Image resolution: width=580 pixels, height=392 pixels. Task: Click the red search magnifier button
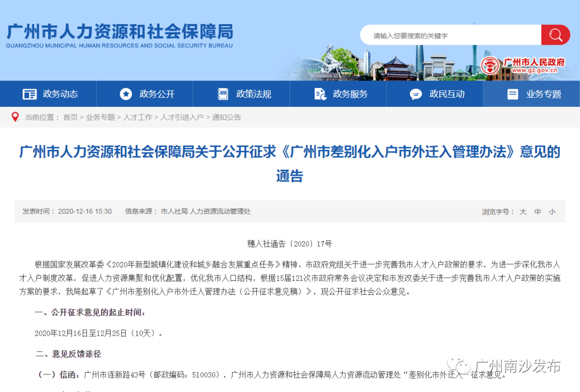(x=555, y=34)
